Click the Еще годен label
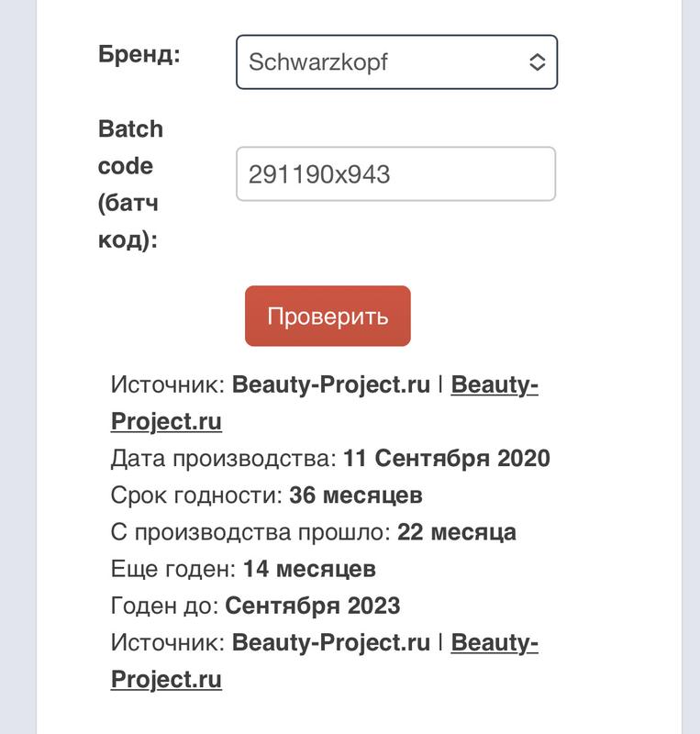 coord(173,569)
